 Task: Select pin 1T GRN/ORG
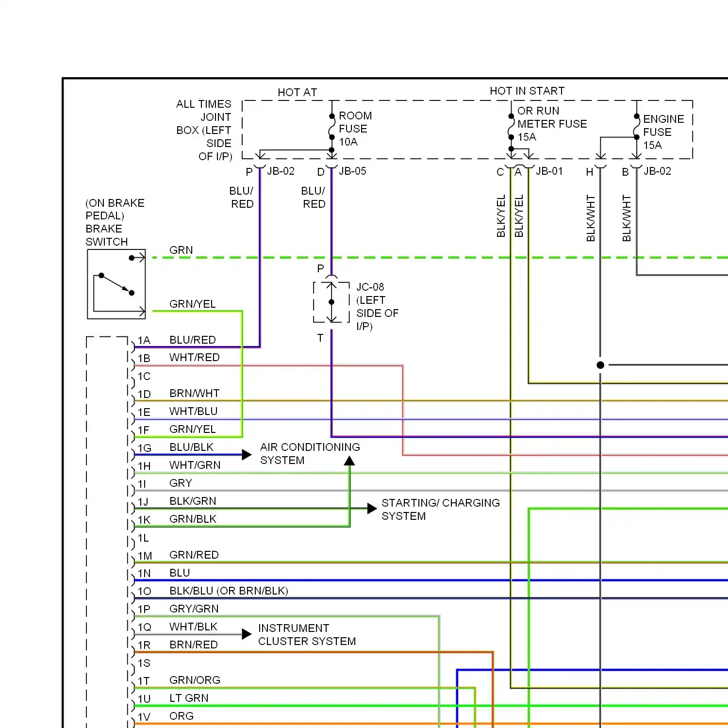pyautogui.click(x=179, y=680)
